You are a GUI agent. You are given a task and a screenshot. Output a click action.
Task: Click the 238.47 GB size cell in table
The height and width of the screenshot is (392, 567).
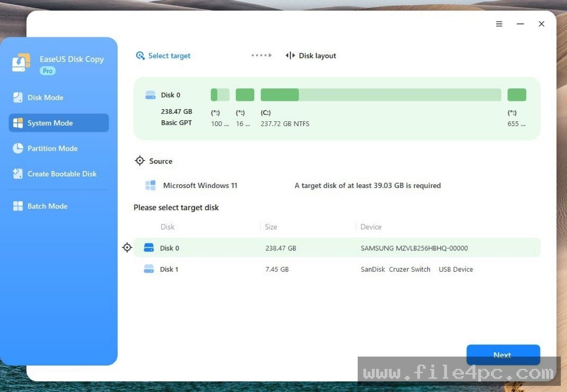pyautogui.click(x=281, y=248)
